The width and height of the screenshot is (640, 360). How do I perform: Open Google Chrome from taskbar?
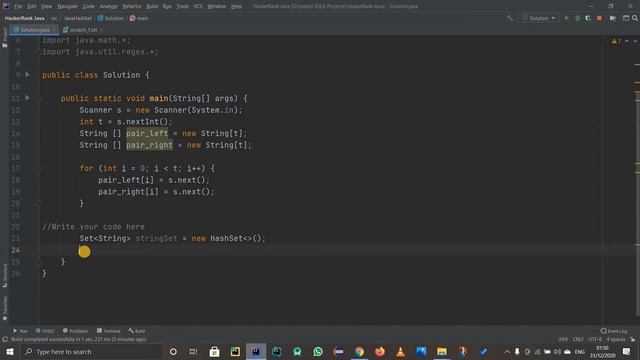point(359,351)
